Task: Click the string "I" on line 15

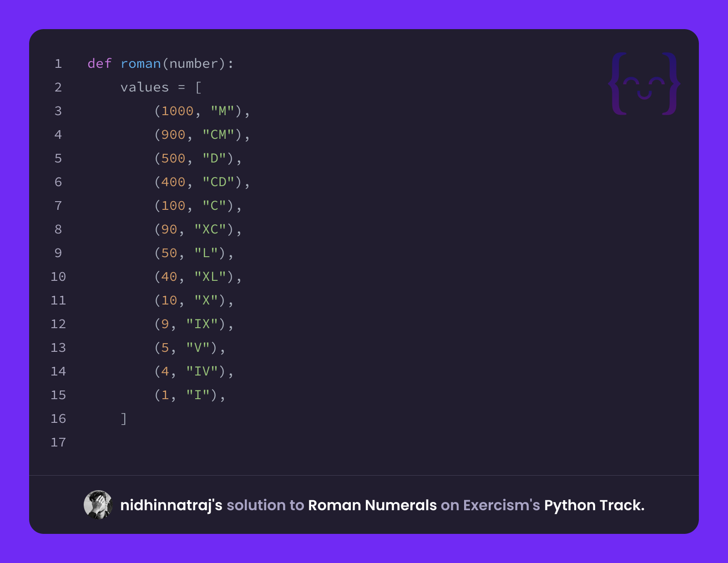Action: [198, 395]
